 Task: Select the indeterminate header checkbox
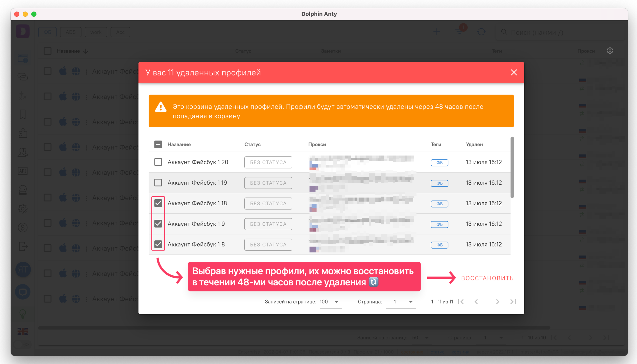[158, 144]
